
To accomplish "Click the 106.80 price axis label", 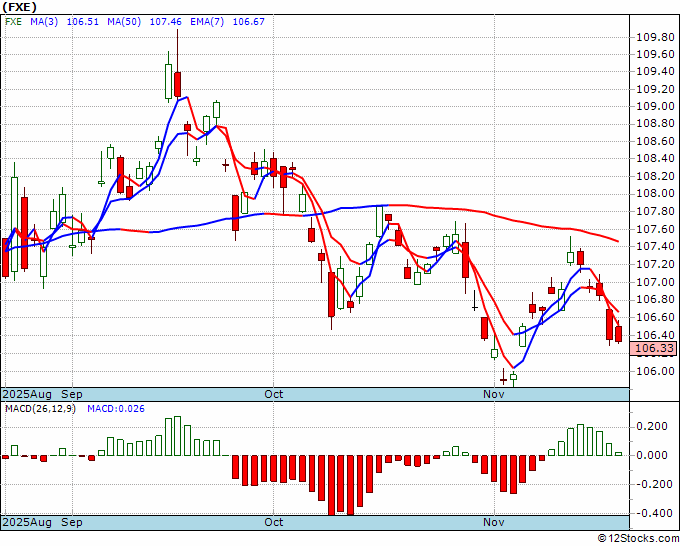I will pyautogui.click(x=655, y=299).
